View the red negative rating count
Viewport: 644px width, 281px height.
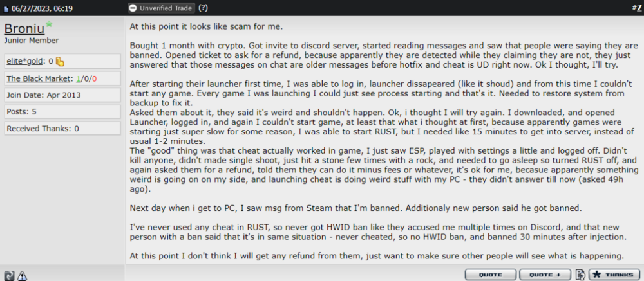coord(95,79)
